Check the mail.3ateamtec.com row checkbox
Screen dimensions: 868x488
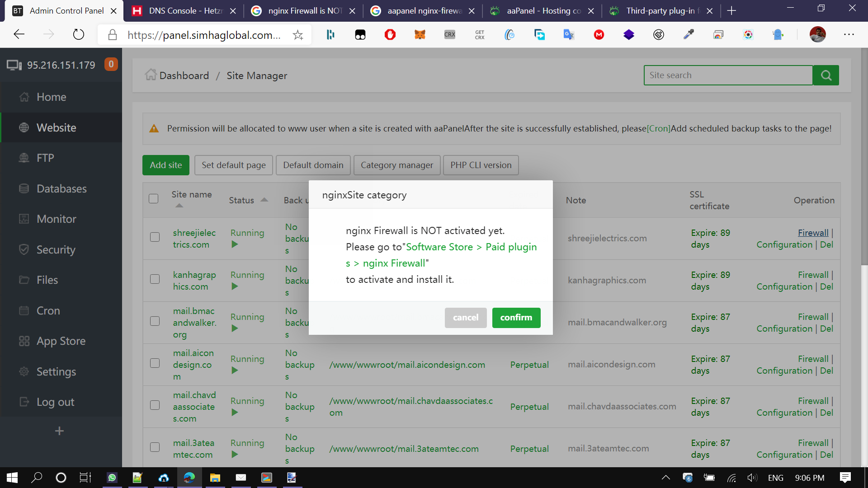[155, 447]
